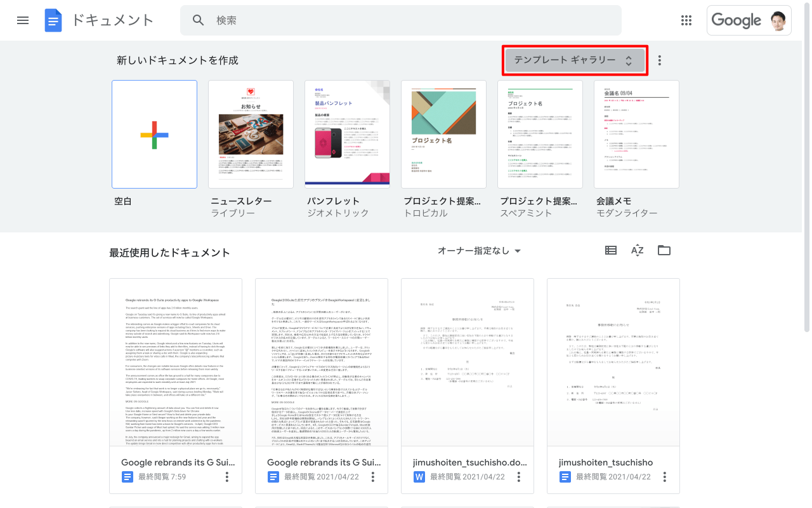Click the Word file icon under jimushoiten_tsuchisho.do...
The width and height of the screenshot is (812, 508).
[x=419, y=477]
